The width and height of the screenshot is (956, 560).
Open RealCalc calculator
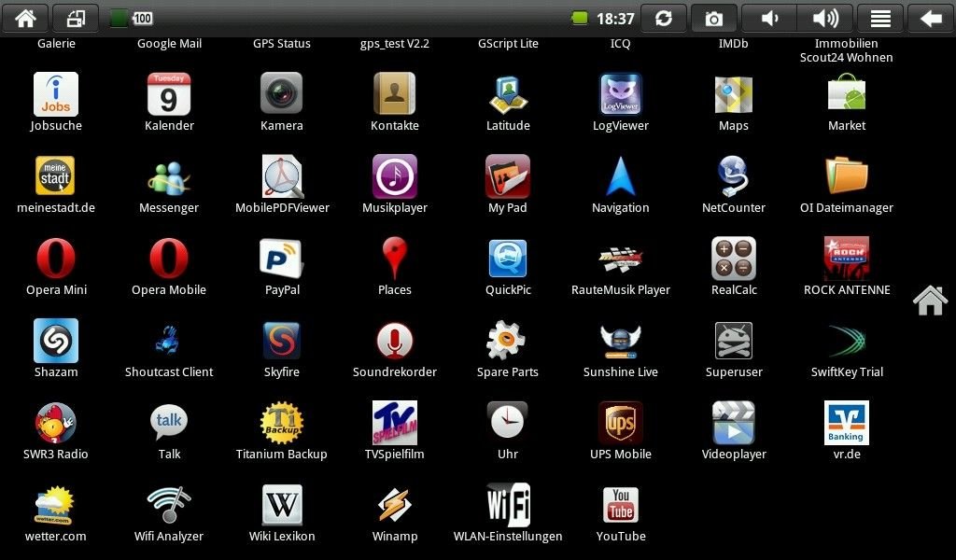tap(734, 266)
